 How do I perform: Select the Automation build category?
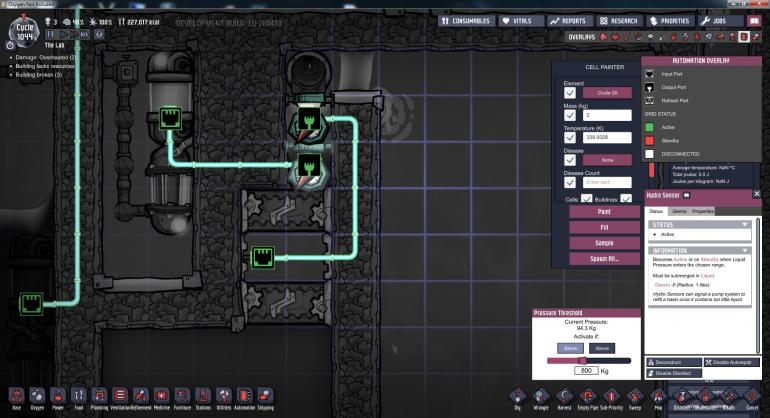pos(245,396)
